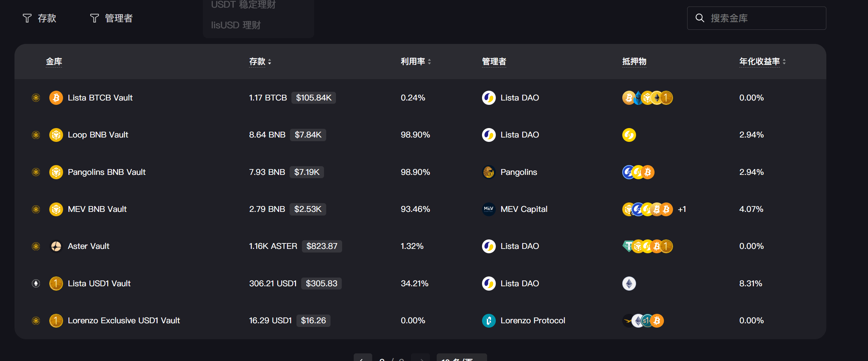The height and width of the screenshot is (361, 868).
Task: Open the Lista BTCB Vault
Action: [x=100, y=98]
